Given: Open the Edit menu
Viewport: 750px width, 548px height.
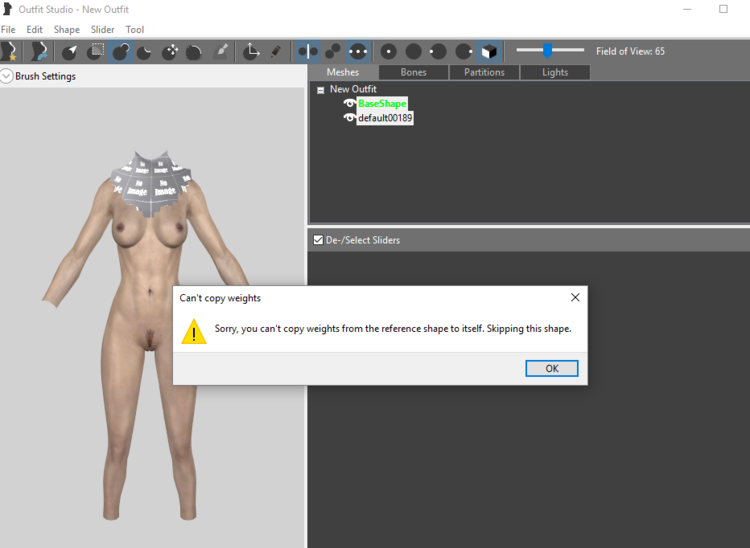Looking at the screenshot, I should 34,30.
